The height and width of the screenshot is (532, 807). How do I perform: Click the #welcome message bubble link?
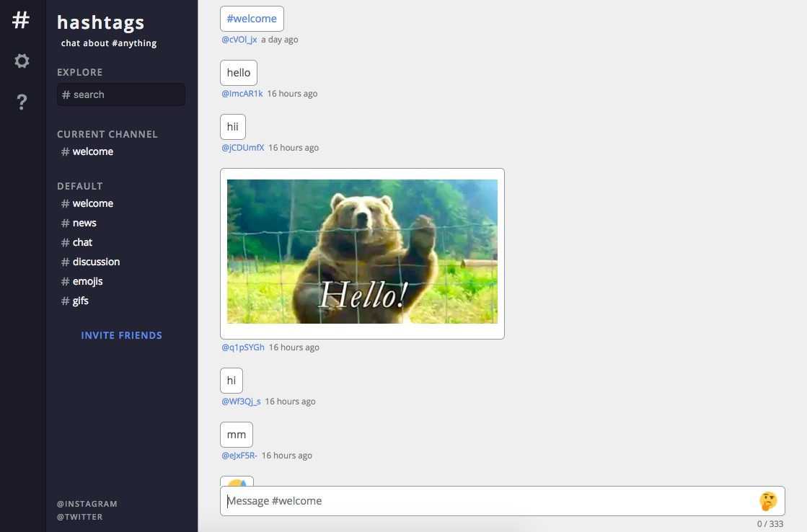[x=252, y=19]
